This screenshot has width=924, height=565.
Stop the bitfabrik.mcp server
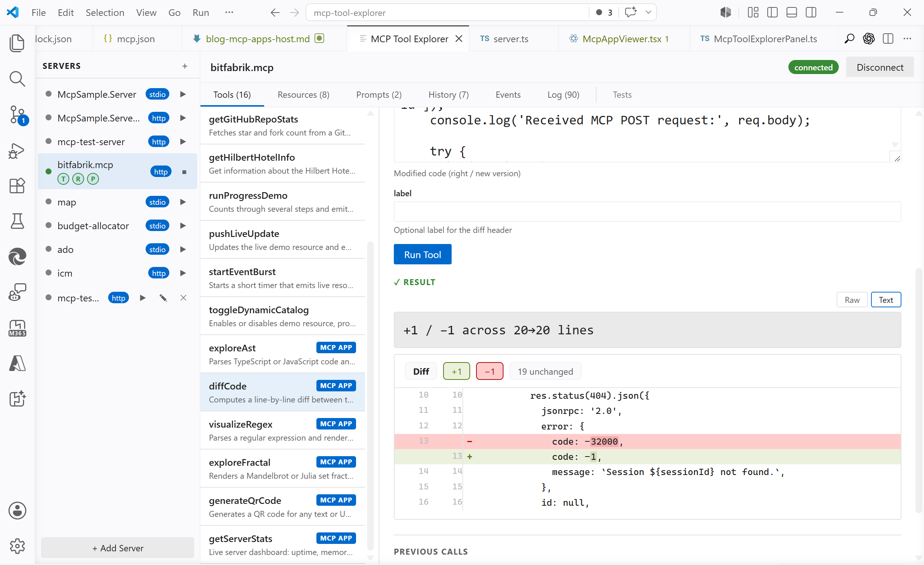click(x=184, y=172)
